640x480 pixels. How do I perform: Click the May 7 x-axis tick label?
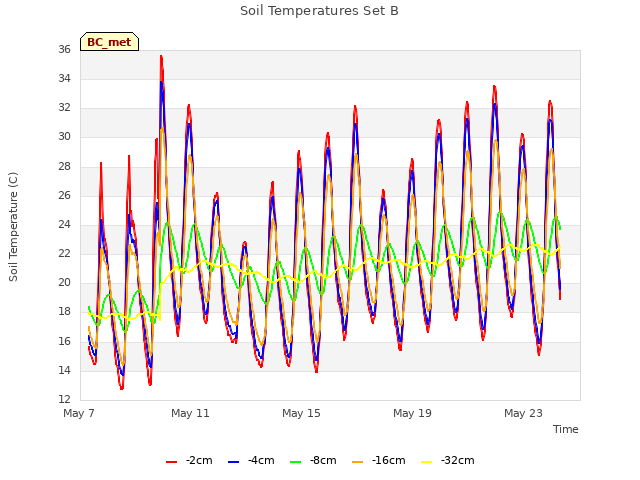(79, 413)
